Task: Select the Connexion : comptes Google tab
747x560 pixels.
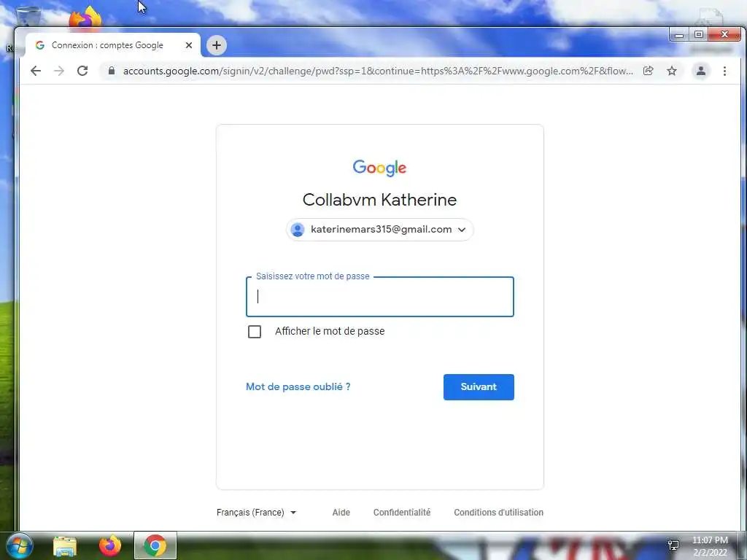Action: [113, 45]
